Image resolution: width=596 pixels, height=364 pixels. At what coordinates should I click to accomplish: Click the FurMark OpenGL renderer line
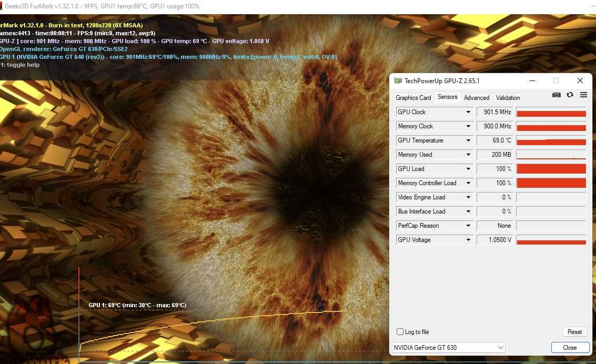pos(64,49)
